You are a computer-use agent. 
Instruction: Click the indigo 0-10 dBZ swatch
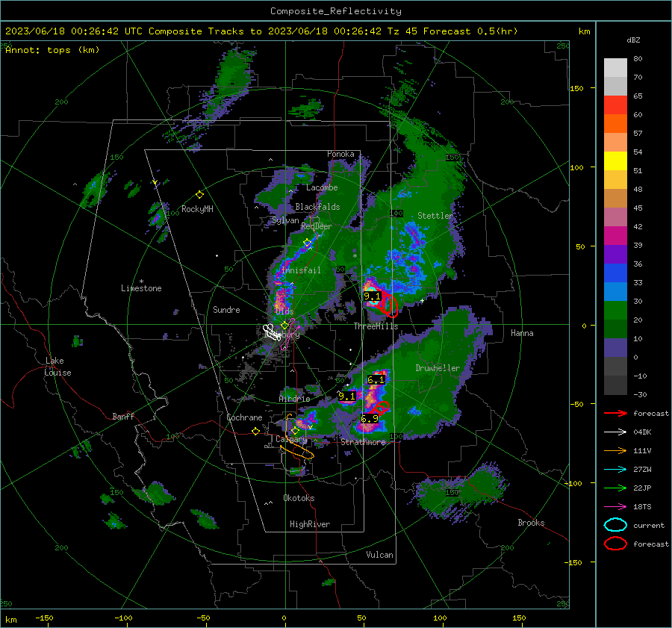(x=615, y=347)
